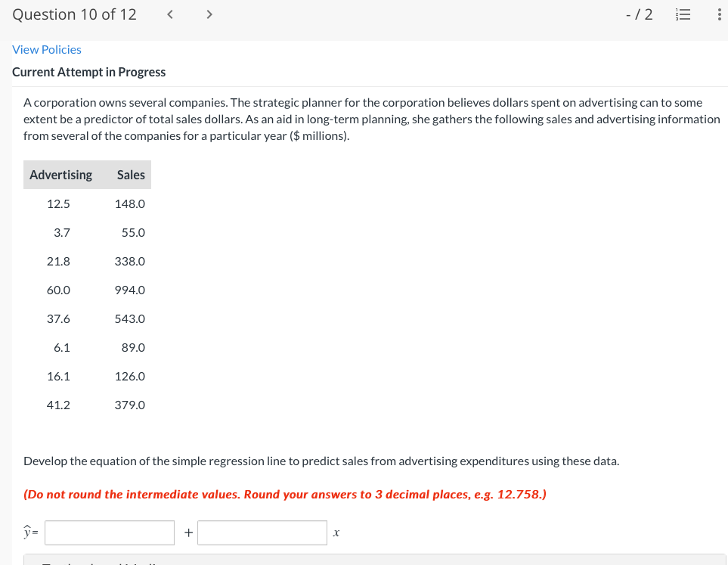Click the Question 10 of 12 label
The width and height of the screenshot is (728, 565).
[x=73, y=14]
